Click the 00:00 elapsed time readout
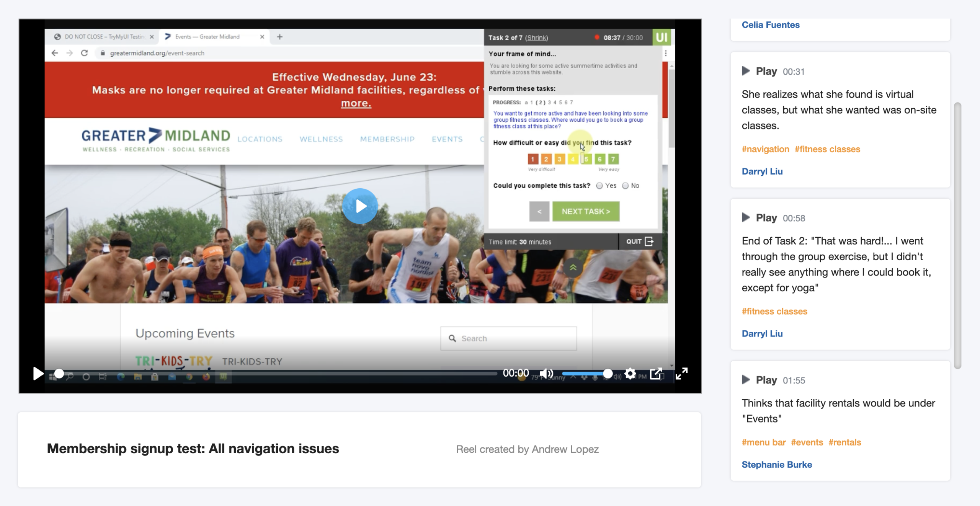 click(516, 373)
